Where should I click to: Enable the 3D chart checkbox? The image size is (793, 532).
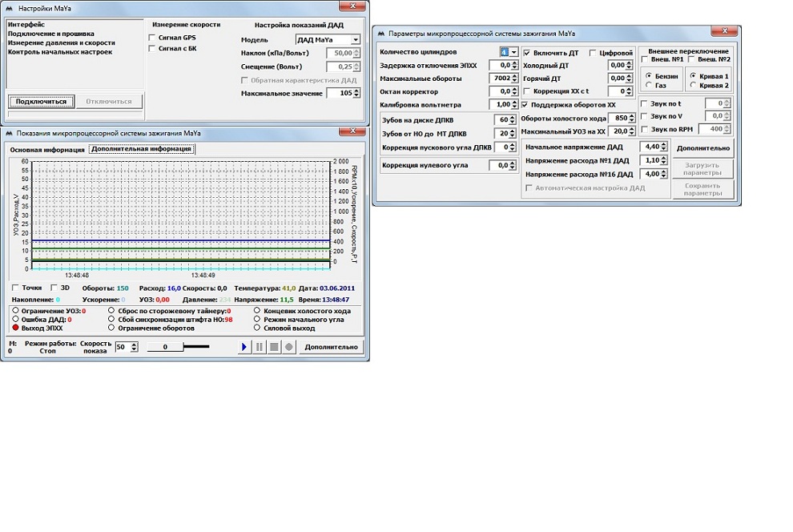point(54,288)
